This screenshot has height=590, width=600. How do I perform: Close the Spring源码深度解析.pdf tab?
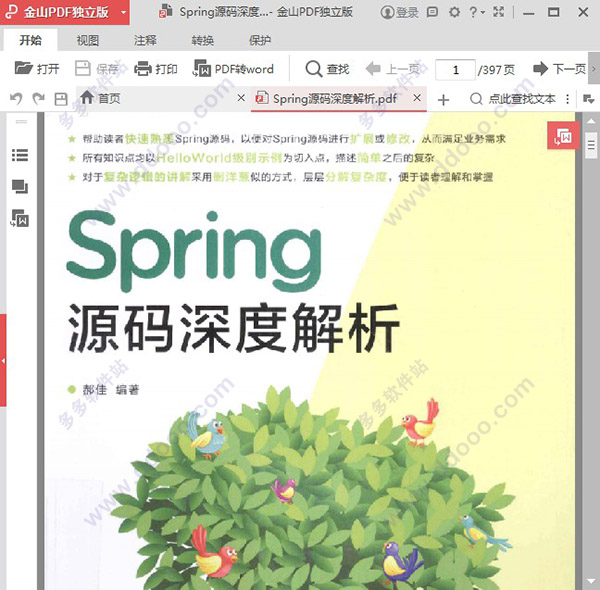pyautogui.click(x=417, y=98)
